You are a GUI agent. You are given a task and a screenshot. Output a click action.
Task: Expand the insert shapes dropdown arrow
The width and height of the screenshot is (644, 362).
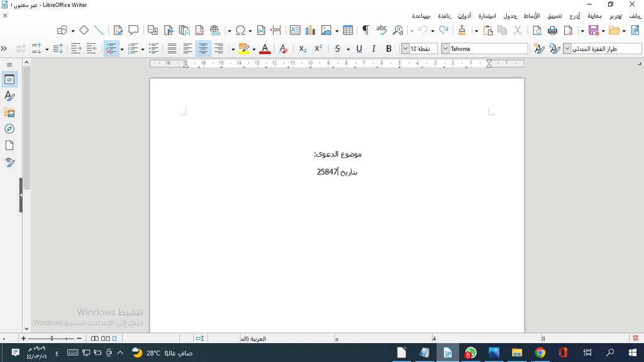point(73,30)
